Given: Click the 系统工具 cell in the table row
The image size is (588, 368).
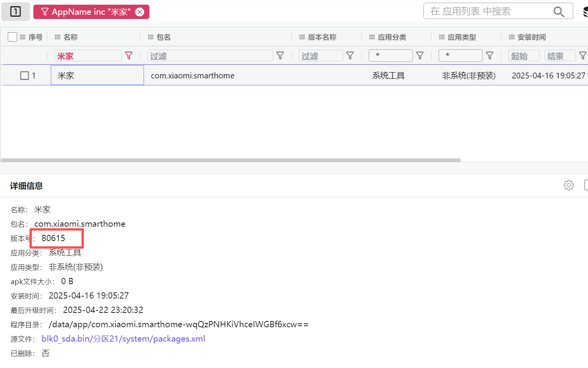Looking at the screenshot, I should [x=389, y=76].
